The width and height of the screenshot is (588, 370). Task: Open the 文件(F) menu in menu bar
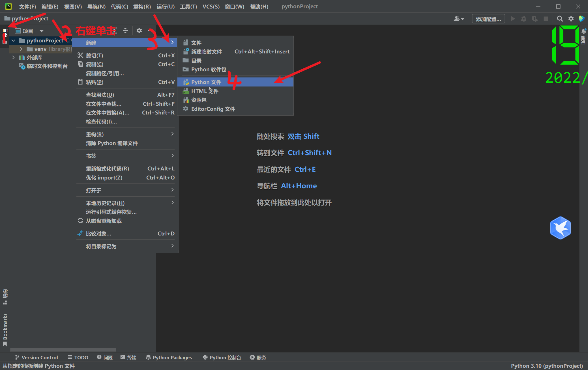tap(27, 7)
